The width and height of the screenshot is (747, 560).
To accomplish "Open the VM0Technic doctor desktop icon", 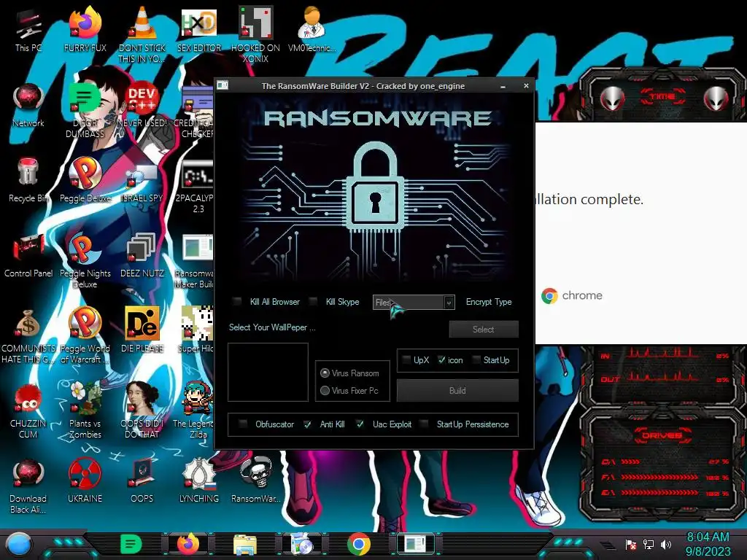I will (311, 23).
